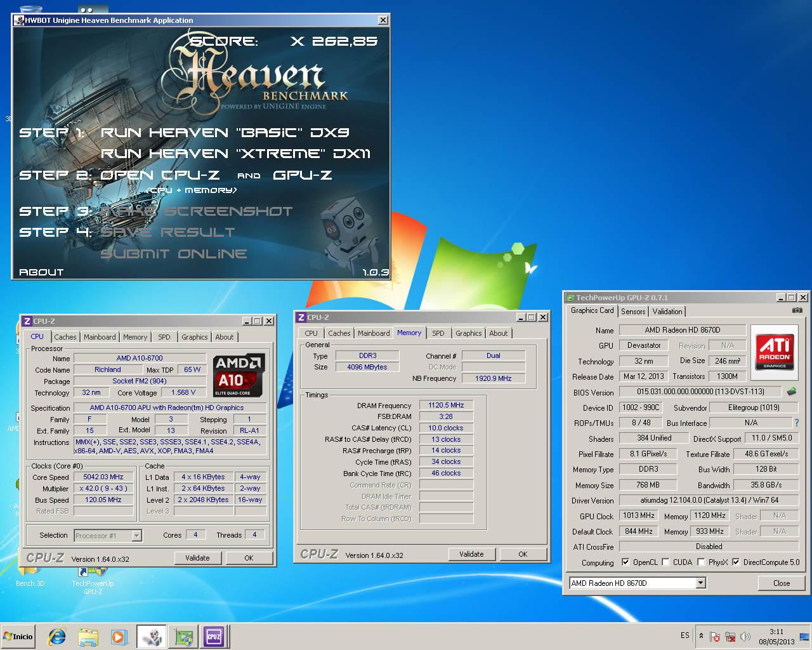The height and width of the screenshot is (650, 812).
Task: Click the Core Speed 5042.03 MHz field
Action: pyautogui.click(x=103, y=477)
